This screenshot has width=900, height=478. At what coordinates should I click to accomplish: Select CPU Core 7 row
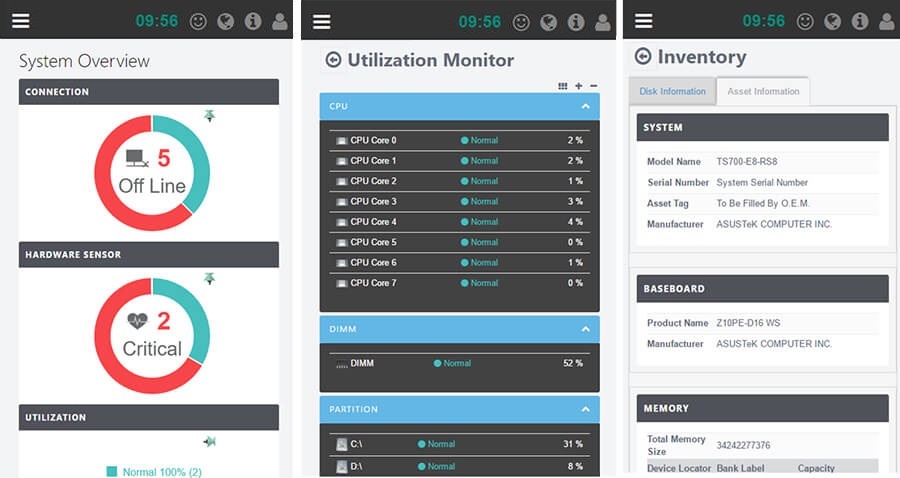(x=460, y=283)
